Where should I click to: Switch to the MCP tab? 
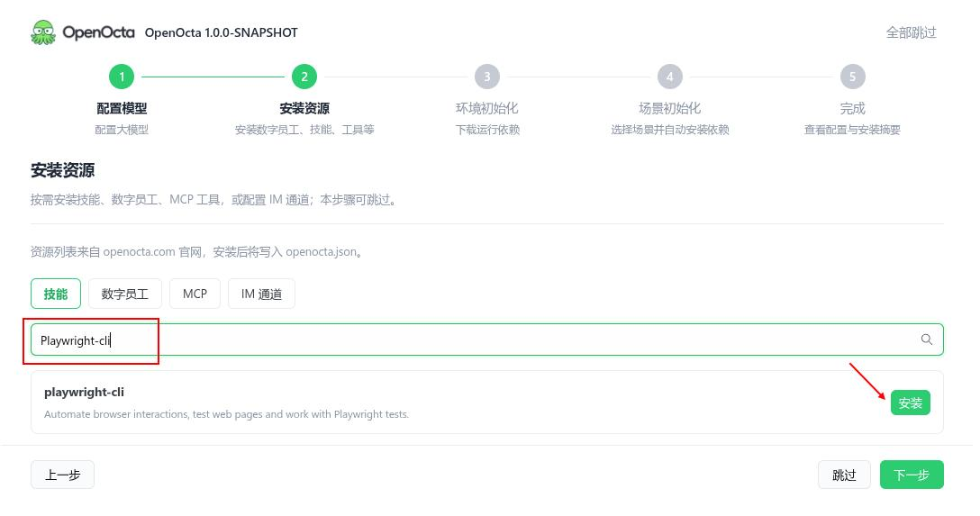tap(195, 294)
